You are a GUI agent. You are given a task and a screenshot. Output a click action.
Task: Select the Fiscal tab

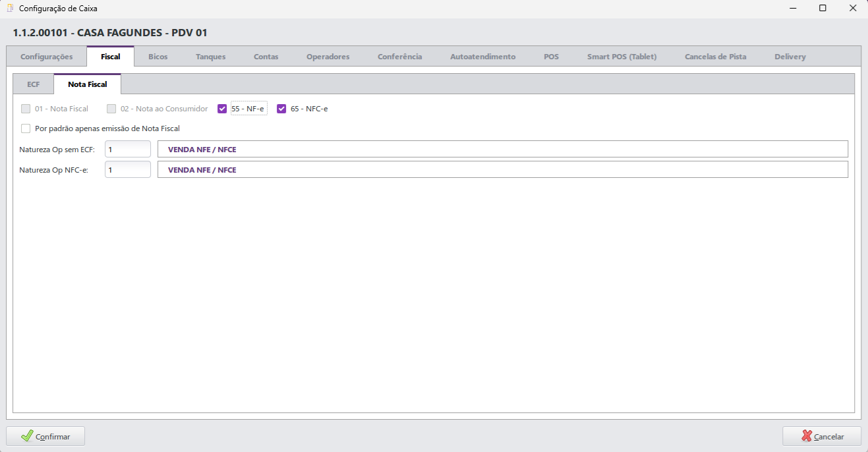coord(111,57)
